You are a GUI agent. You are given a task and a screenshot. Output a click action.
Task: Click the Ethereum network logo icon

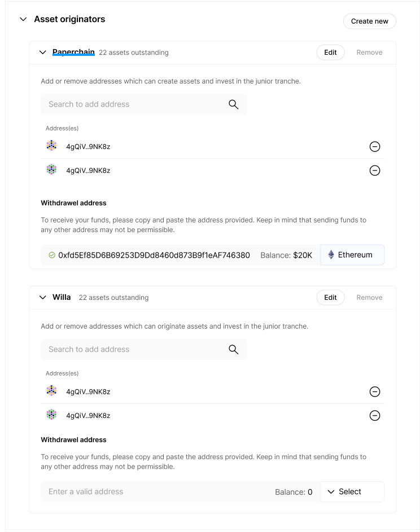point(331,255)
